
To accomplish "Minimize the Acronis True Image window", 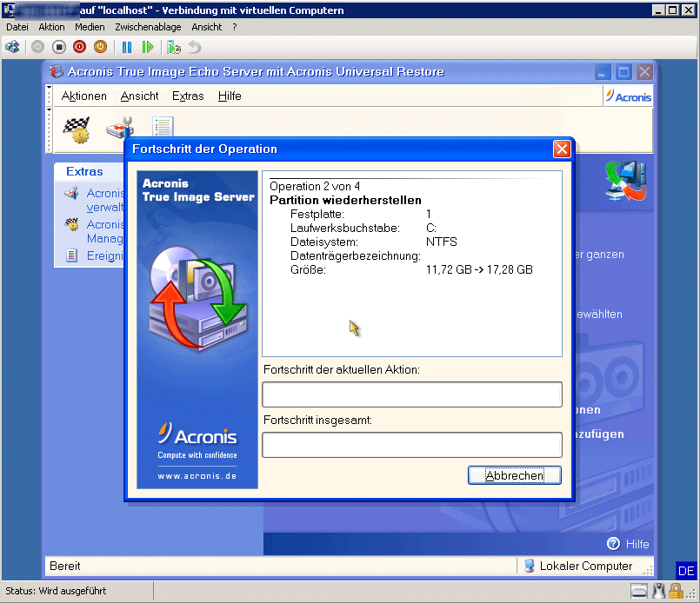I will click(x=603, y=72).
